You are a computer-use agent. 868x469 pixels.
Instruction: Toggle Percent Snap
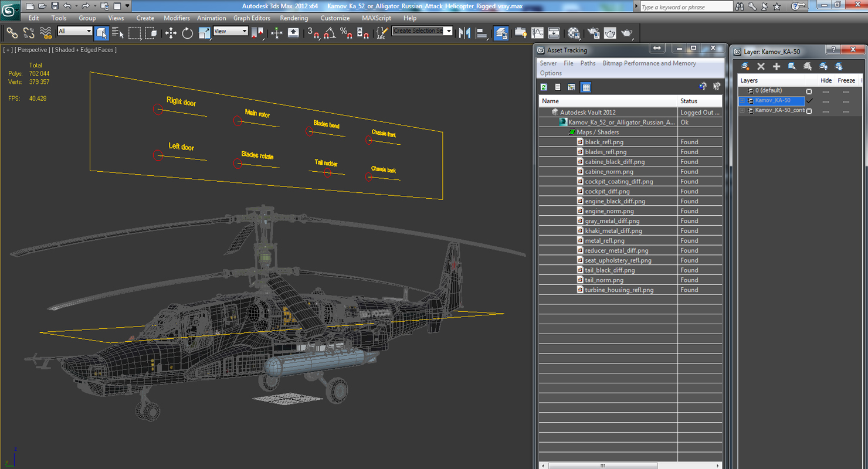(x=346, y=33)
